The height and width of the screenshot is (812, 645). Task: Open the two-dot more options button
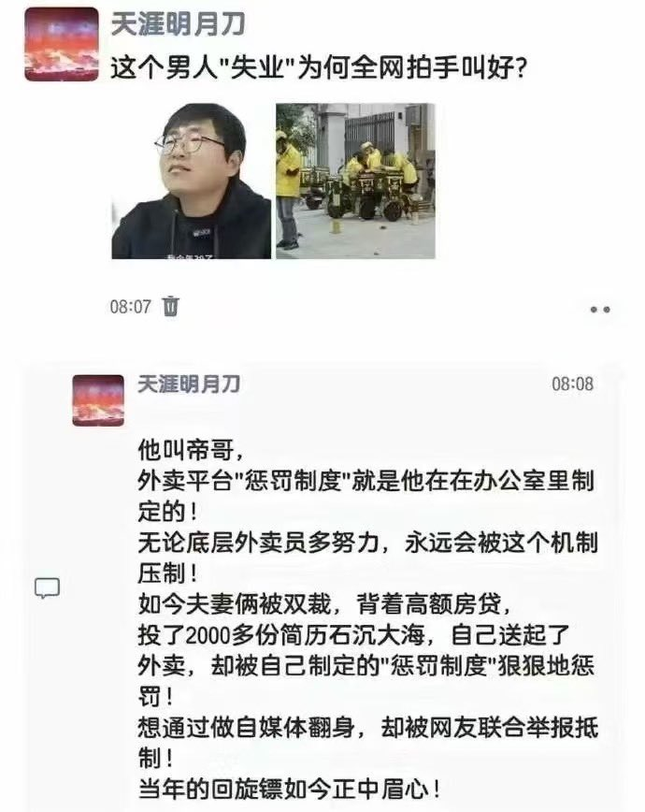click(600, 309)
